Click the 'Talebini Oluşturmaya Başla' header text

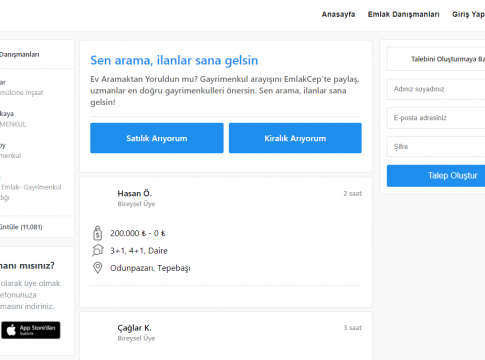coord(448,59)
